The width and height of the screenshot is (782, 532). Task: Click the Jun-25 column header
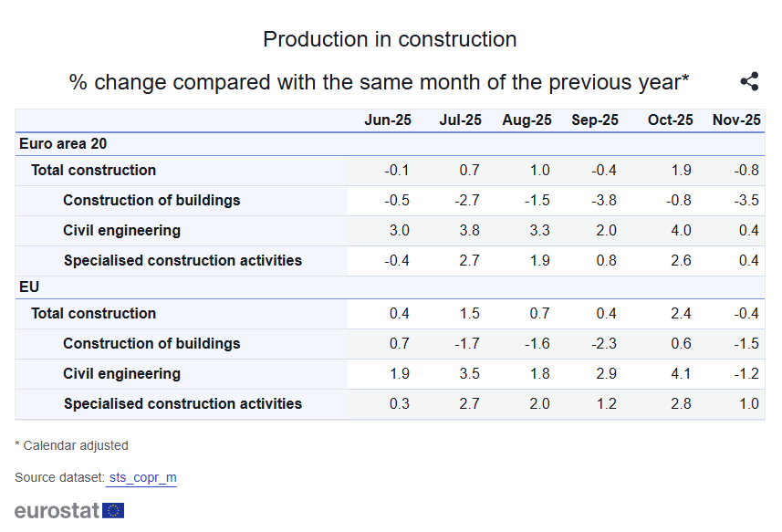(x=388, y=120)
